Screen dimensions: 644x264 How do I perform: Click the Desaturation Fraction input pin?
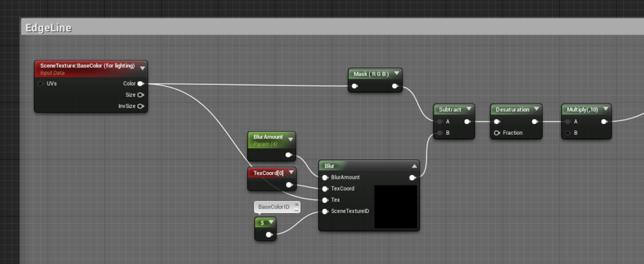click(x=497, y=133)
